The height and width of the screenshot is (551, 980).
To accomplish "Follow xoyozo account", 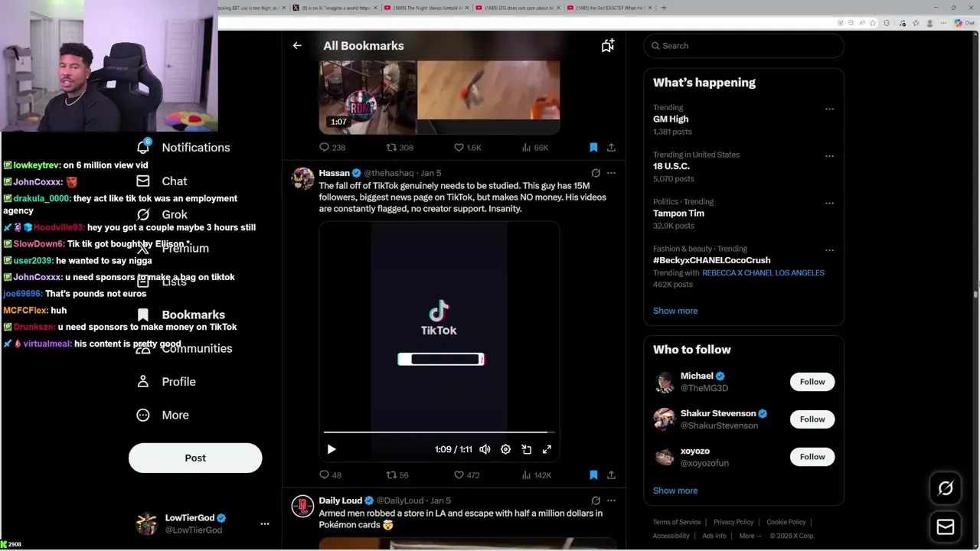I will point(812,457).
